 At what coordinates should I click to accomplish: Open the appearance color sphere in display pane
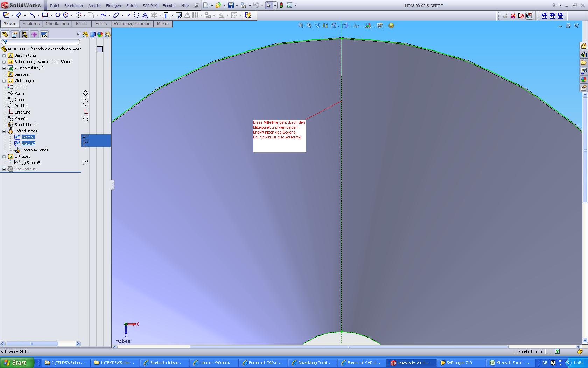pyautogui.click(x=100, y=34)
